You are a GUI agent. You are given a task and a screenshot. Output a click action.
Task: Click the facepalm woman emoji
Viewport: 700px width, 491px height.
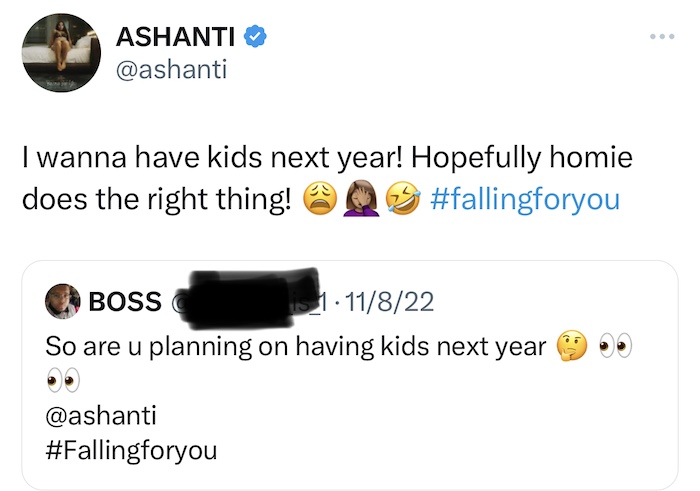[361, 199]
